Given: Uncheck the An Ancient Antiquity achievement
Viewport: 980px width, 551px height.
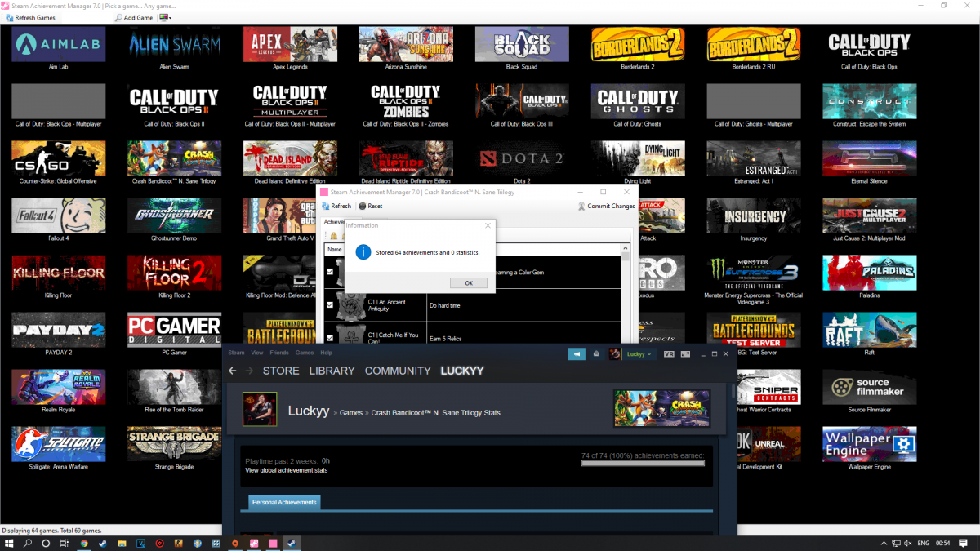Looking at the screenshot, I should [330, 304].
